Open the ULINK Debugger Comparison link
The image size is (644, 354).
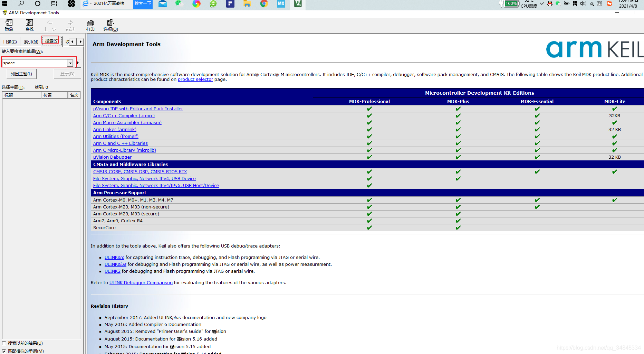tap(141, 282)
